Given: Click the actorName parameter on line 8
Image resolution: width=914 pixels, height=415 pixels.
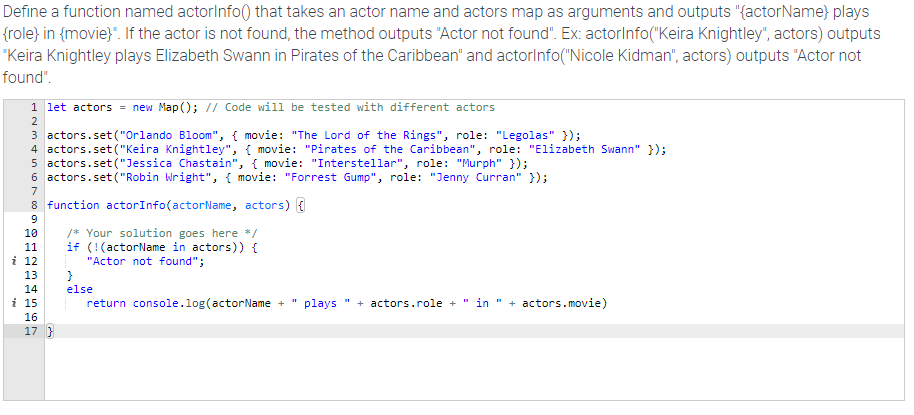Looking at the screenshot, I should click(202, 205).
